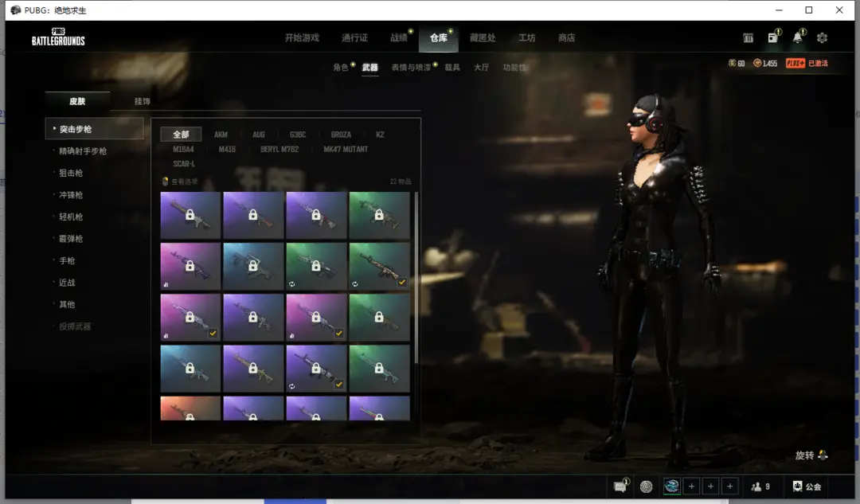
Task: Filter skins by M16A4
Action: point(183,149)
